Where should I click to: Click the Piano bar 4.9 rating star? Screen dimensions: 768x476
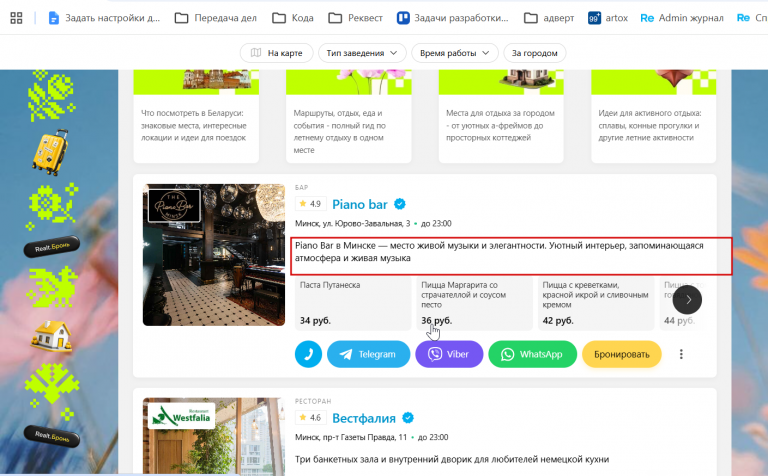point(303,204)
